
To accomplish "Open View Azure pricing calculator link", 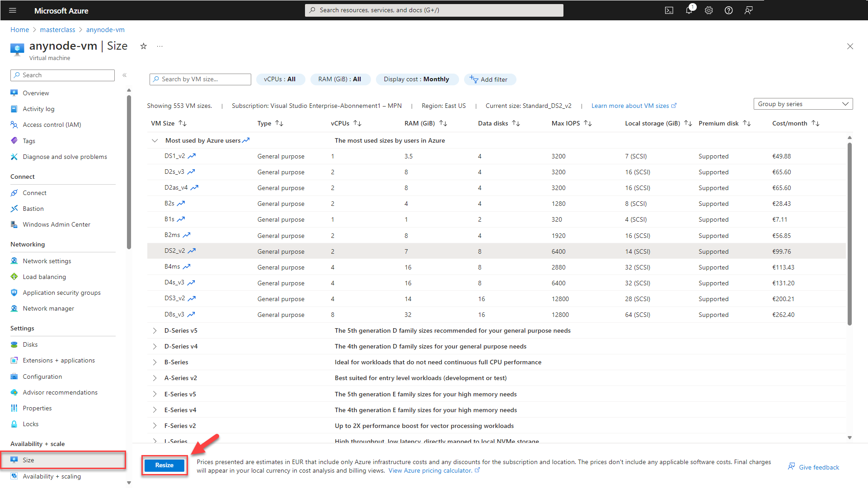I will tap(430, 470).
